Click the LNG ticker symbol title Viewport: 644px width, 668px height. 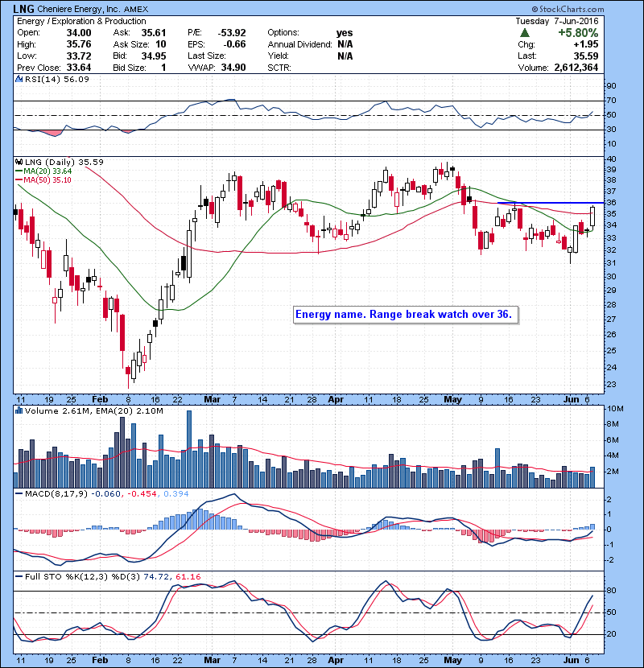(23, 9)
